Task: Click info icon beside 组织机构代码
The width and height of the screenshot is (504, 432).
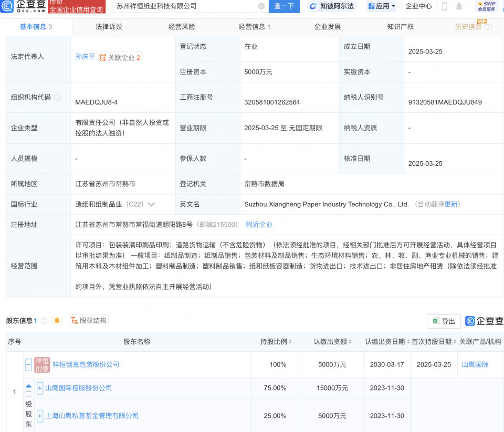Action: [x=57, y=98]
